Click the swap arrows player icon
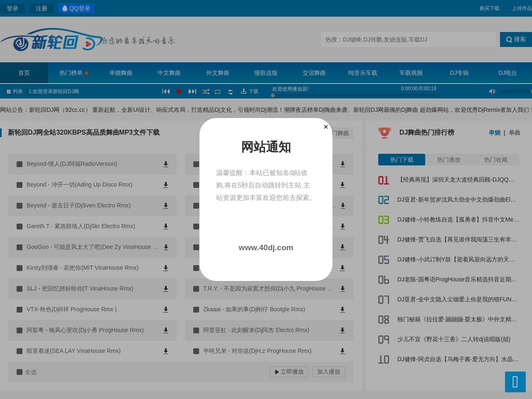This screenshot has height=399, width=532. tap(230, 92)
